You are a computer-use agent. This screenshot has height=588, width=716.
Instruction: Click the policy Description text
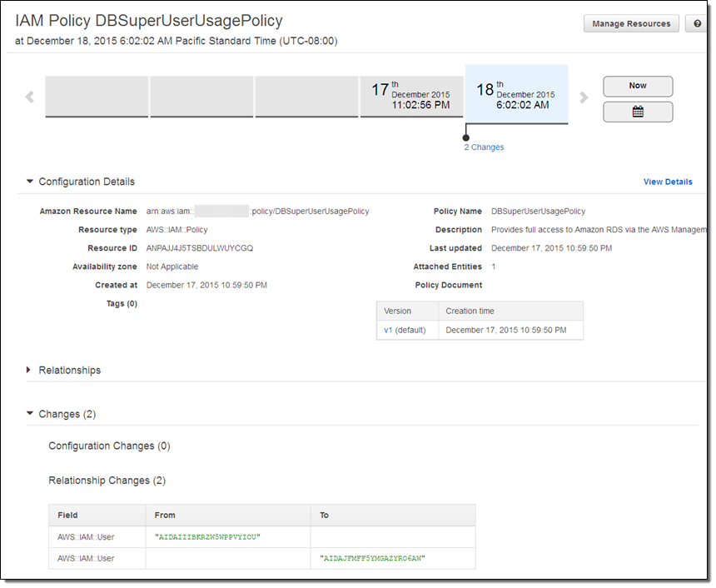(598, 230)
